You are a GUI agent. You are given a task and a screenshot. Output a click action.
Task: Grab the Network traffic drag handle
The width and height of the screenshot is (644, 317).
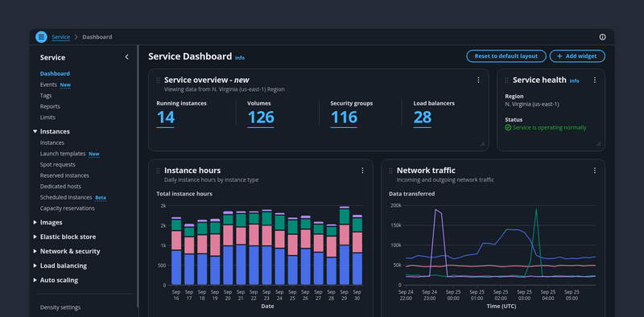point(390,171)
